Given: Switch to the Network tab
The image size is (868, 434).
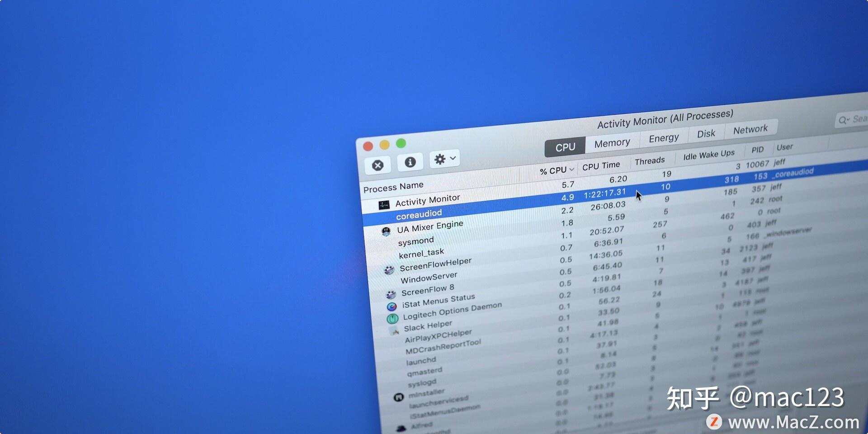Looking at the screenshot, I should click(750, 129).
